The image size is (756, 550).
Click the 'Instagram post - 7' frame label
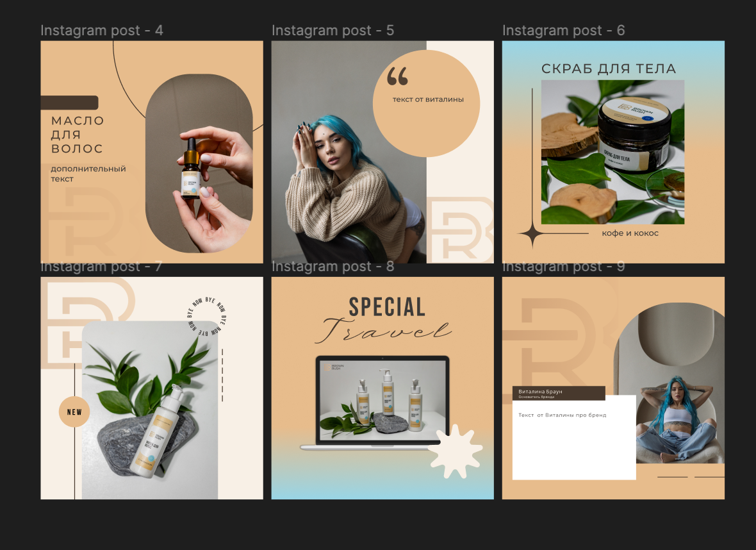pos(101,267)
